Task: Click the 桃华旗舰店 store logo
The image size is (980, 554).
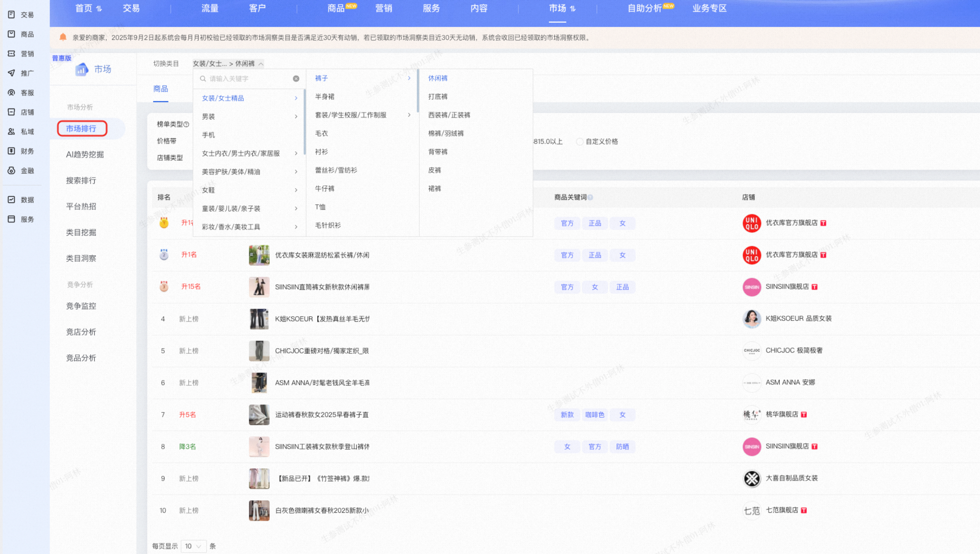Action: click(752, 415)
